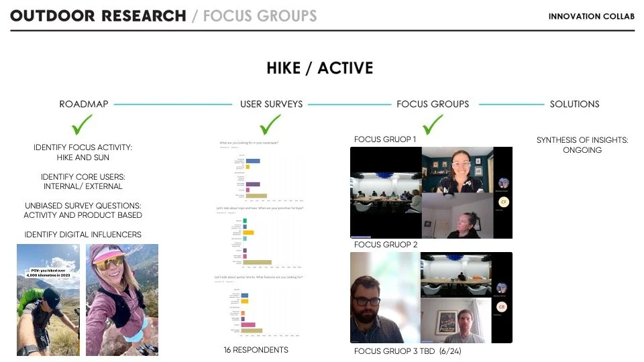Click the green checkmark under USER SURVEYS
Image resolution: width=644 pixels, height=362 pixels.
point(270,125)
